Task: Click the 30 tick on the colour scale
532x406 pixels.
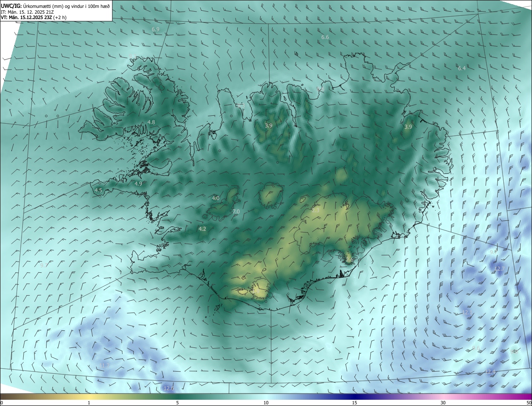Action: pyautogui.click(x=443, y=403)
